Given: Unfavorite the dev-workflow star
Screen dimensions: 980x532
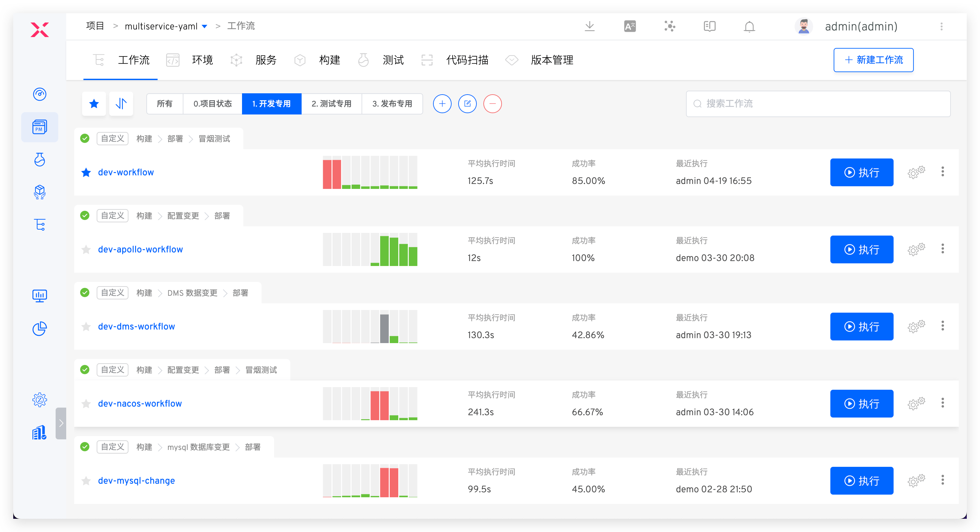Looking at the screenshot, I should (86, 173).
